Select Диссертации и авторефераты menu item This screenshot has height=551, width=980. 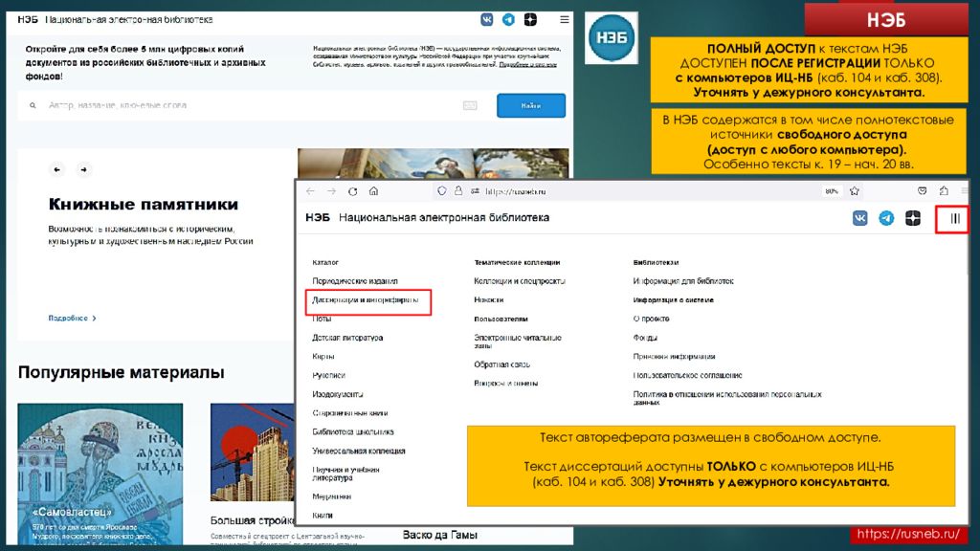(x=365, y=299)
